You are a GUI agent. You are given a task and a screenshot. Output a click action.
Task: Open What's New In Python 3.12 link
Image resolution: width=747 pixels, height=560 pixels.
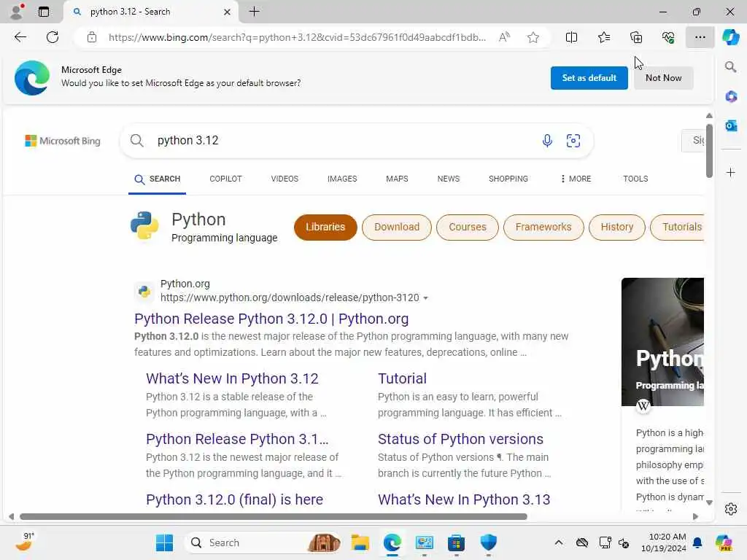pos(232,378)
